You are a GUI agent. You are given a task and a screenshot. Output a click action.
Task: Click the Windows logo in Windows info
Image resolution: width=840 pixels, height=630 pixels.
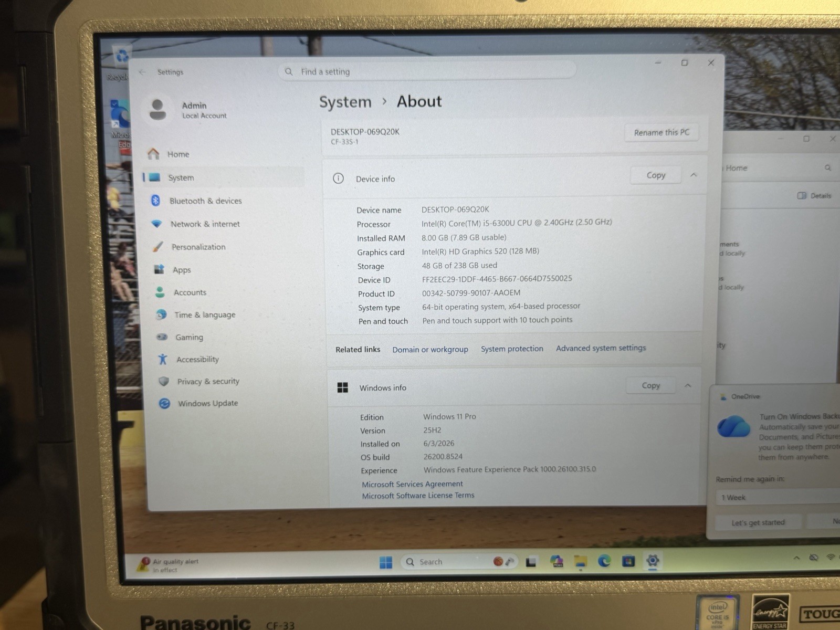(343, 387)
